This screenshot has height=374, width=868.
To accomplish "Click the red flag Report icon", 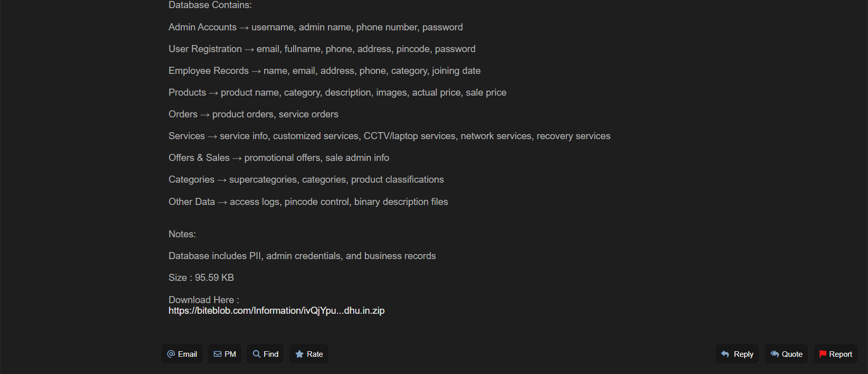I will coord(823,354).
